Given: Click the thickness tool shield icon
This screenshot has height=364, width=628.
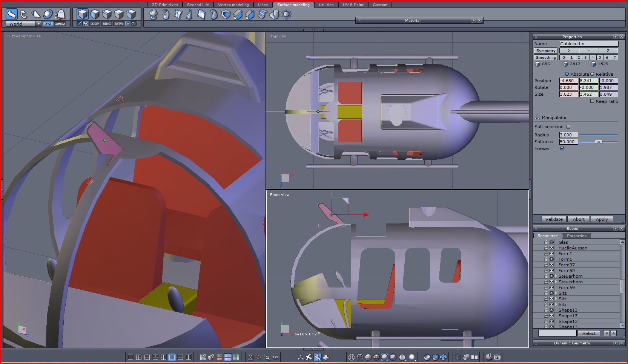Looking at the screenshot, I should tap(226, 14).
